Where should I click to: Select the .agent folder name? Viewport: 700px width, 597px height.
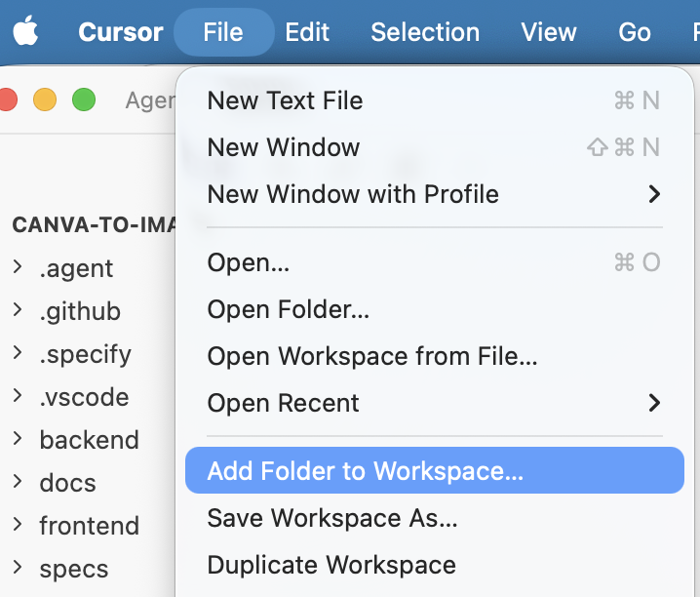(x=76, y=269)
